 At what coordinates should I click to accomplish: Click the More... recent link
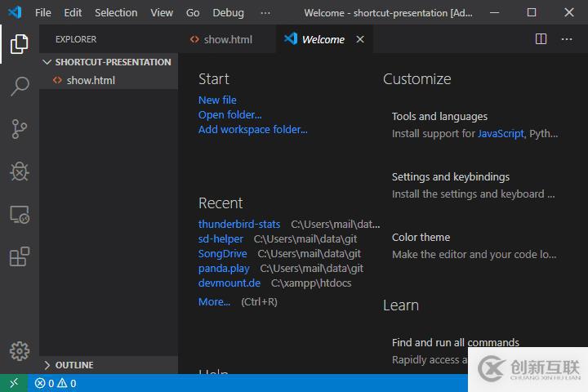pyautogui.click(x=214, y=301)
